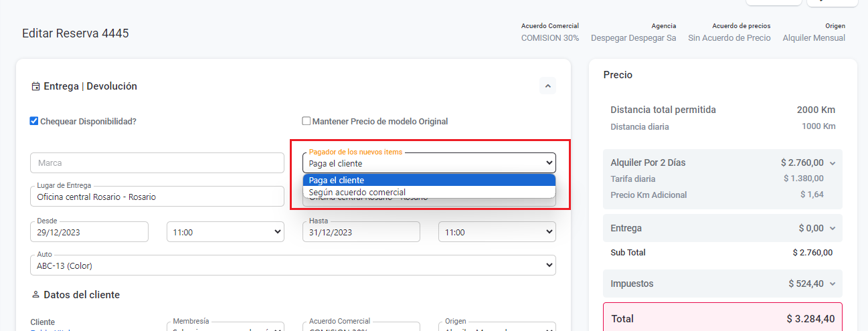This screenshot has height=331, width=868.
Task: Expand the Alquiler Por 2 Días price chevron
Action: pyautogui.click(x=833, y=163)
